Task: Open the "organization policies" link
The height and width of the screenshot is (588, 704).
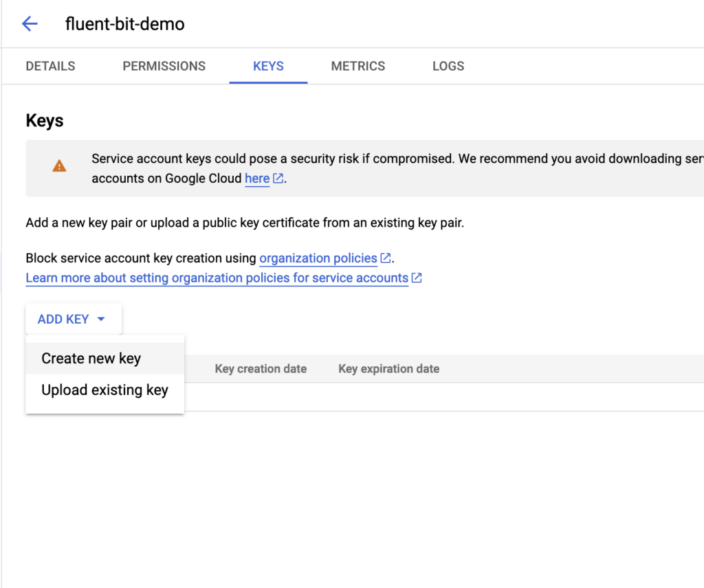Action: pyautogui.click(x=318, y=258)
